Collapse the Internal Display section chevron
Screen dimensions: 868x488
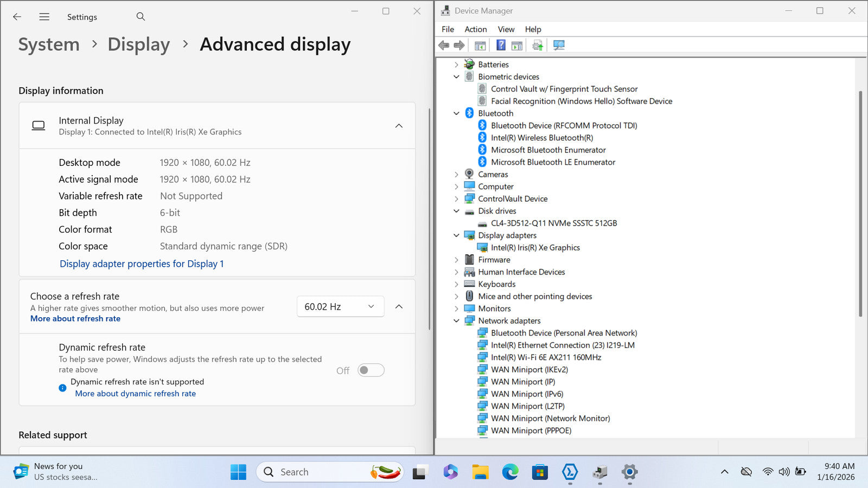pos(399,126)
